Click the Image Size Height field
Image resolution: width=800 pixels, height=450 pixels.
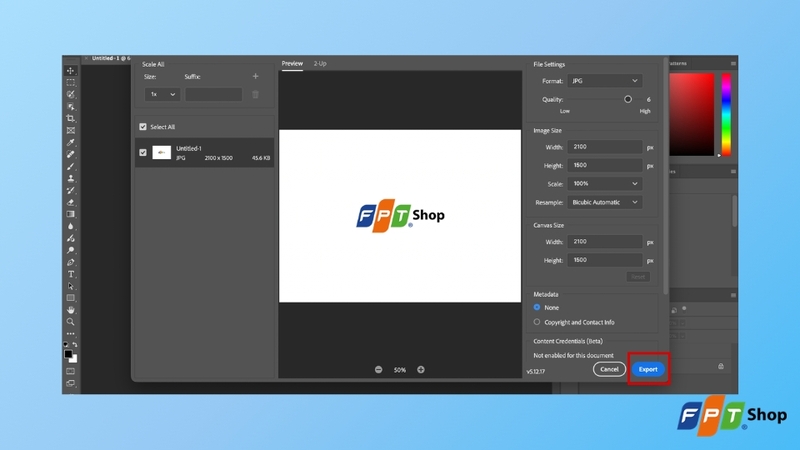point(605,165)
